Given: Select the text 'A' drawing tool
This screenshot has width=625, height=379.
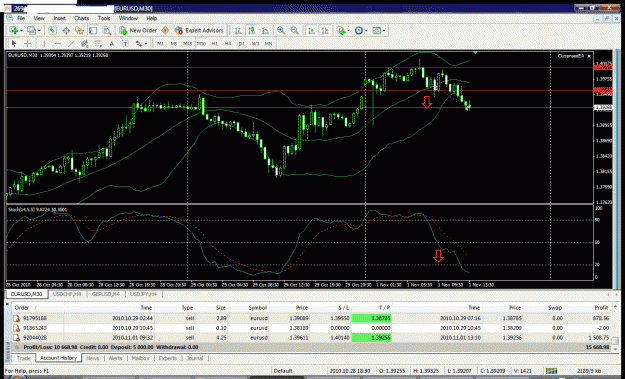Looking at the screenshot, I should click(x=112, y=43).
